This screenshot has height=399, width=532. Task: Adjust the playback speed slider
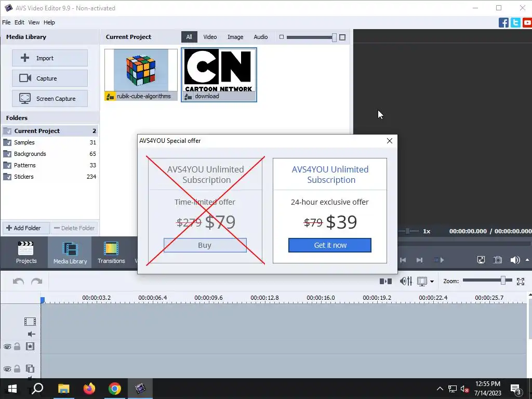[x=408, y=231]
